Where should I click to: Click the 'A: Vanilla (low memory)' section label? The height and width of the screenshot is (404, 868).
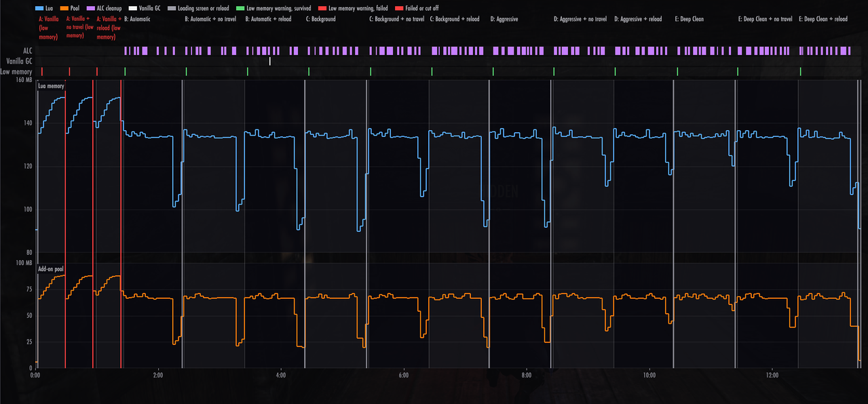click(x=49, y=28)
